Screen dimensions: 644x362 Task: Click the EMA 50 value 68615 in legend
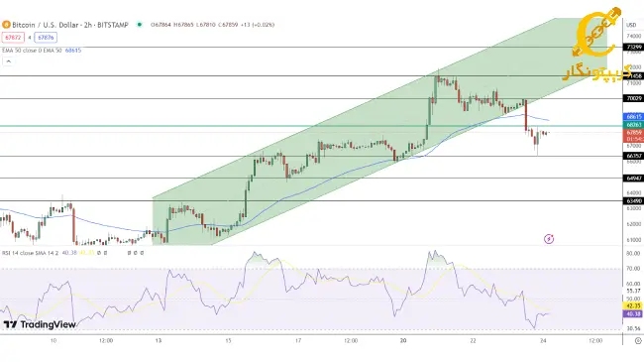73,51
